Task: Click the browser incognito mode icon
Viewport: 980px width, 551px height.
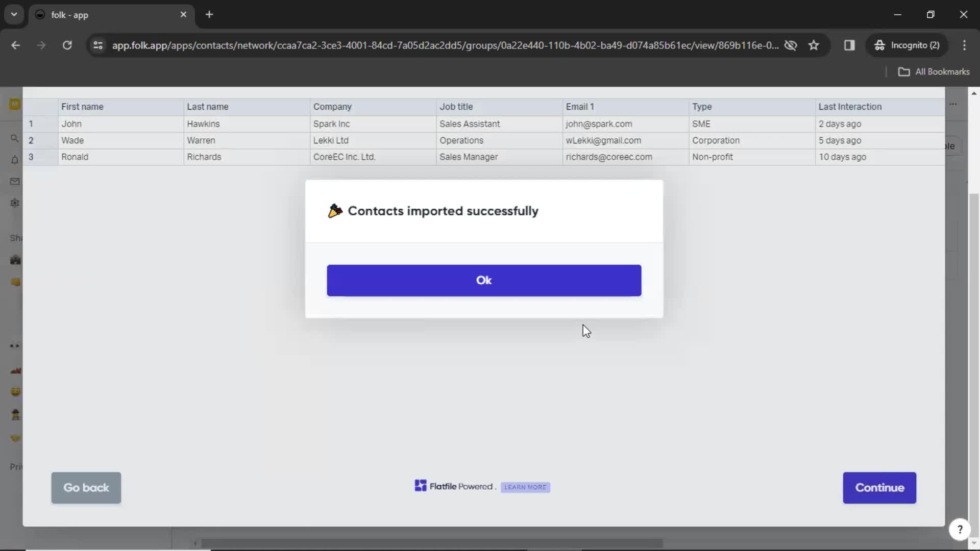Action: pos(880,45)
